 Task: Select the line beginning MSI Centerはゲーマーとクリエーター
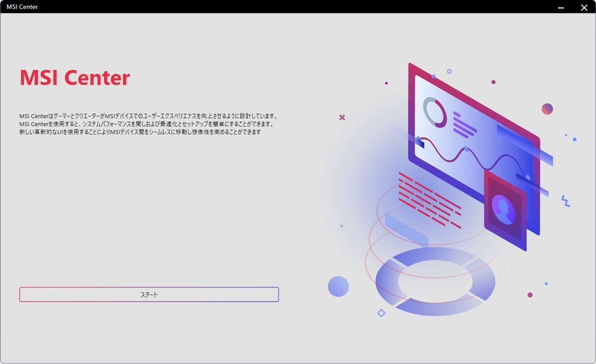(150, 116)
